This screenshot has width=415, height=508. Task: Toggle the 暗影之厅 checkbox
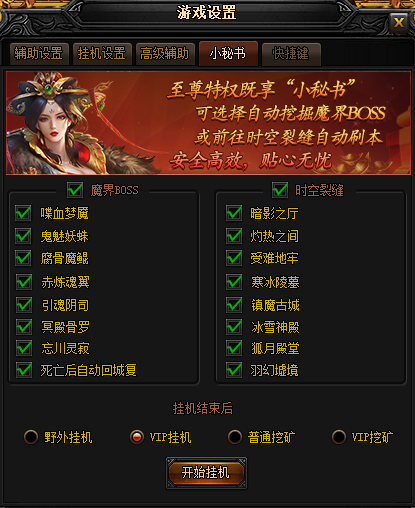tap(234, 213)
